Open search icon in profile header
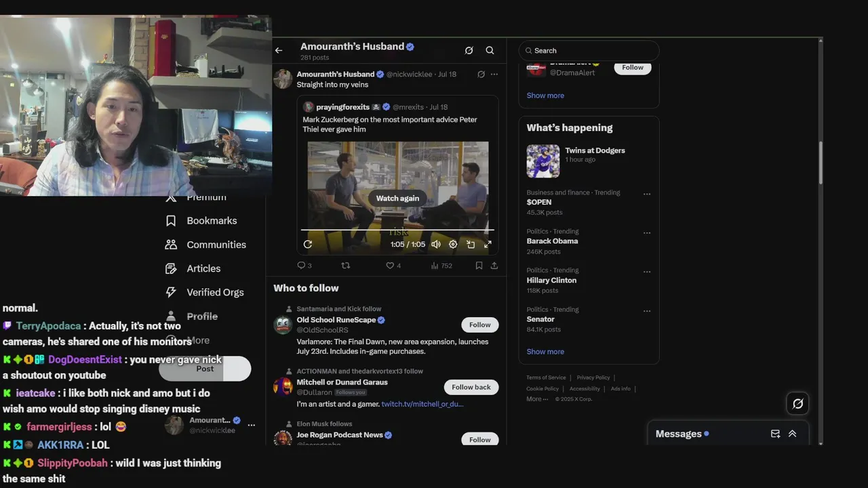This screenshot has height=488, width=868. tap(490, 51)
